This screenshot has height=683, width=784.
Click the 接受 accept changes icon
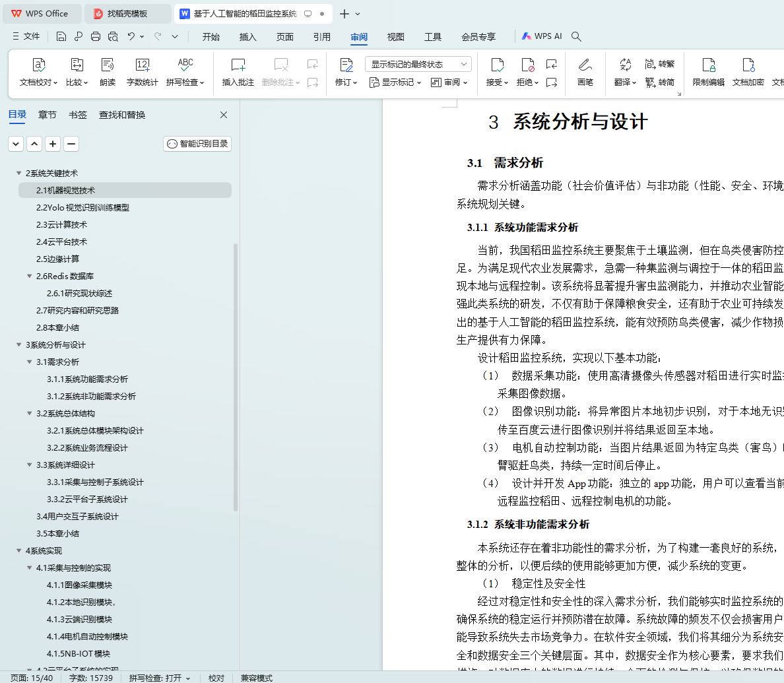tap(497, 65)
